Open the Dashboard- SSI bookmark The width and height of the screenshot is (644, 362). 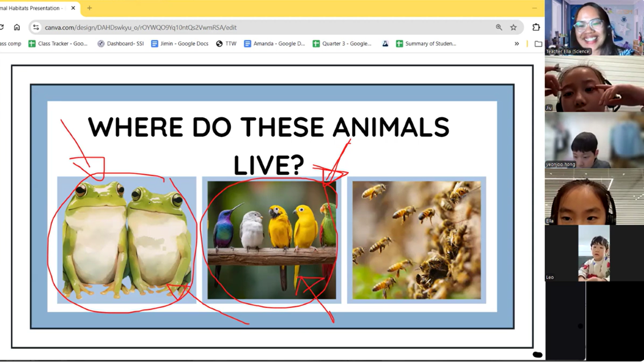coord(120,44)
